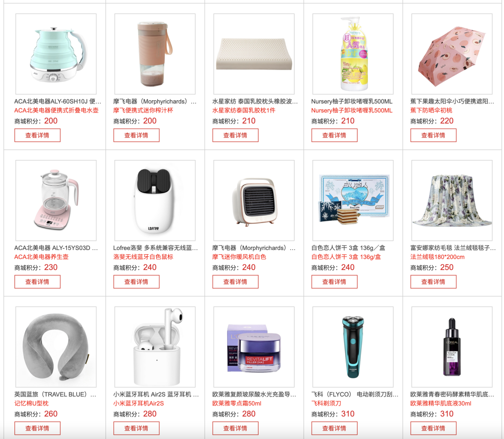Open the Nursery yuzu cleansing gel image
504x439 pixels.
tap(353, 54)
